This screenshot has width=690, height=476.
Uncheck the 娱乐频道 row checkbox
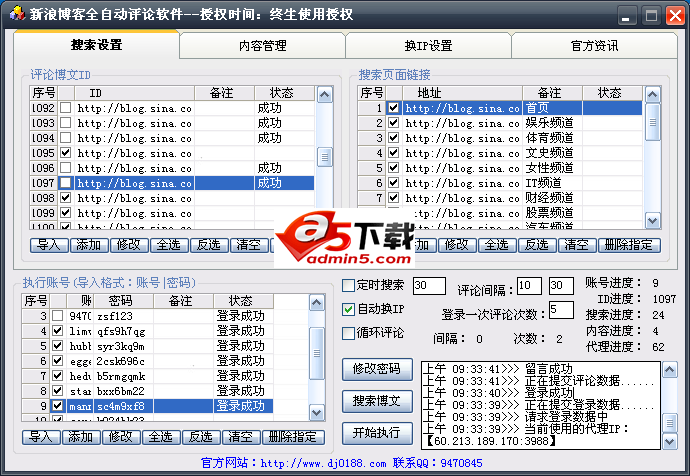(x=393, y=123)
